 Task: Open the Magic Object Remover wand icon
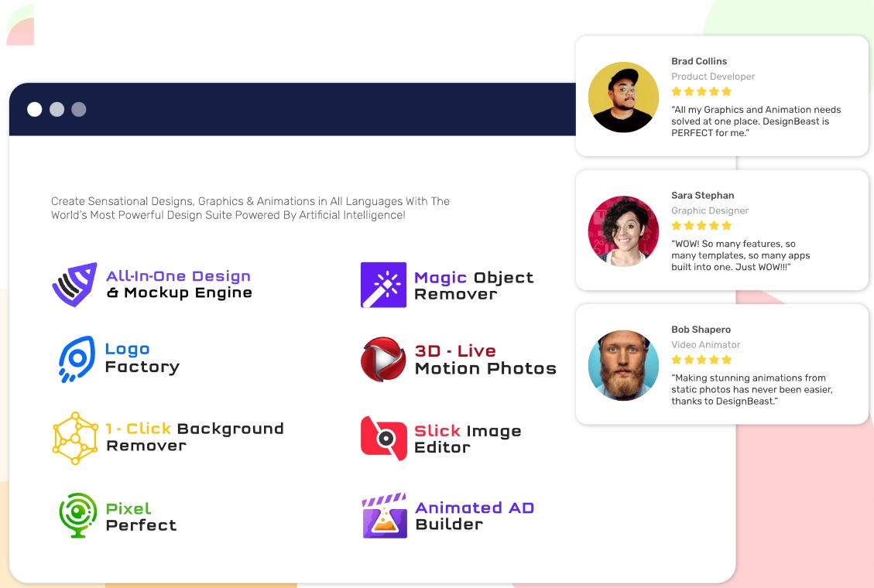click(383, 285)
